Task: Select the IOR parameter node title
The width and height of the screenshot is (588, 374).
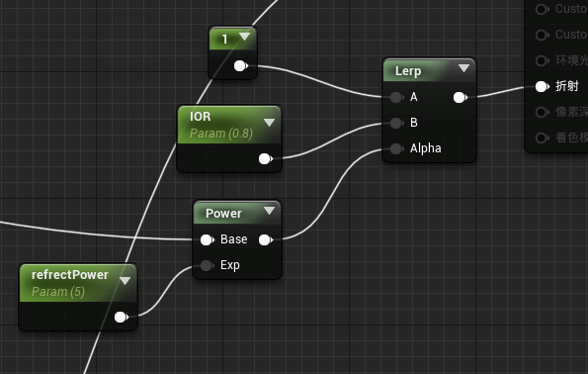Action: 201,117
